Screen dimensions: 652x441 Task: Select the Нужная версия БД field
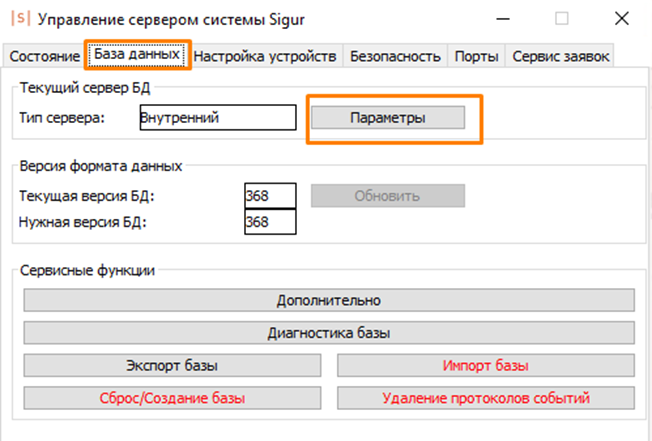[x=270, y=222]
